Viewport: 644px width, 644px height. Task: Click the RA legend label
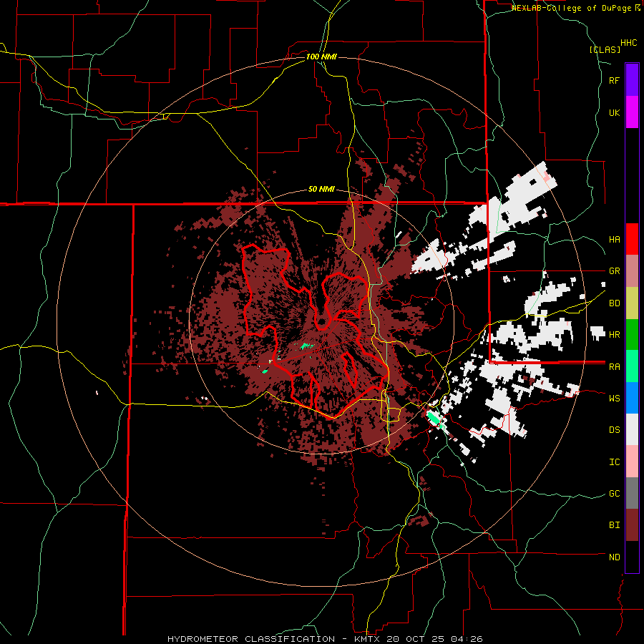[x=614, y=367]
